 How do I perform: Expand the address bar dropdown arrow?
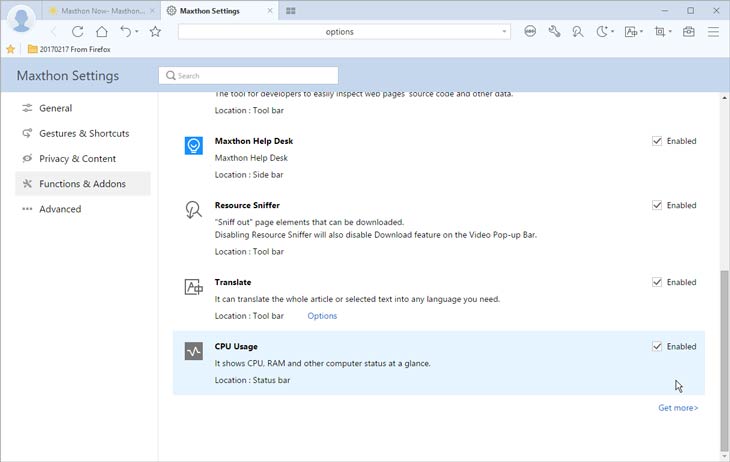(504, 32)
